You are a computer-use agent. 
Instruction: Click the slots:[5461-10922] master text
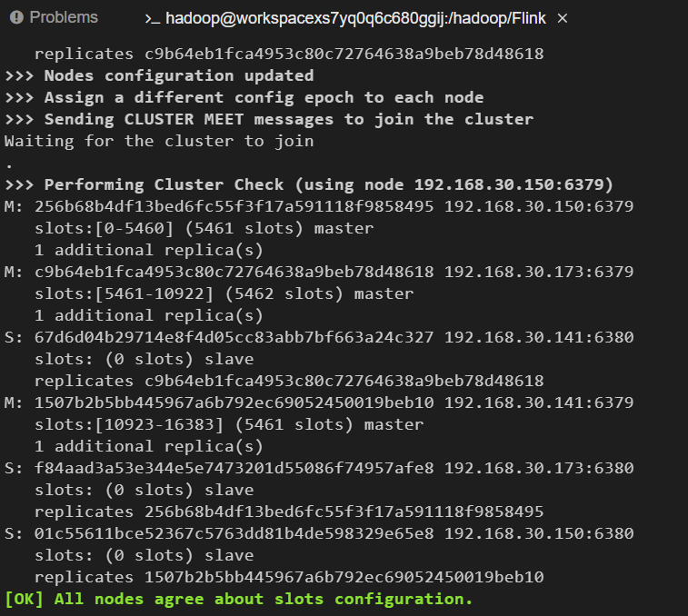(x=224, y=293)
